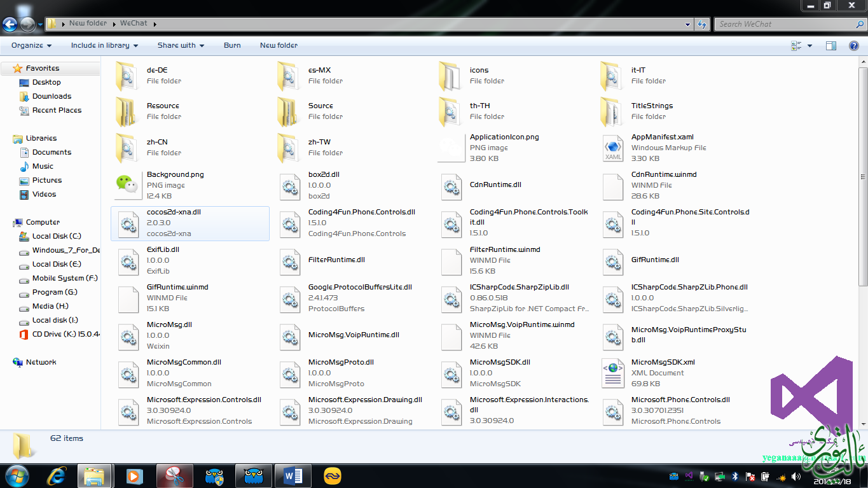This screenshot has width=868, height=488.
Task: Click the Burn toolbar command
Action: point(232,46)
